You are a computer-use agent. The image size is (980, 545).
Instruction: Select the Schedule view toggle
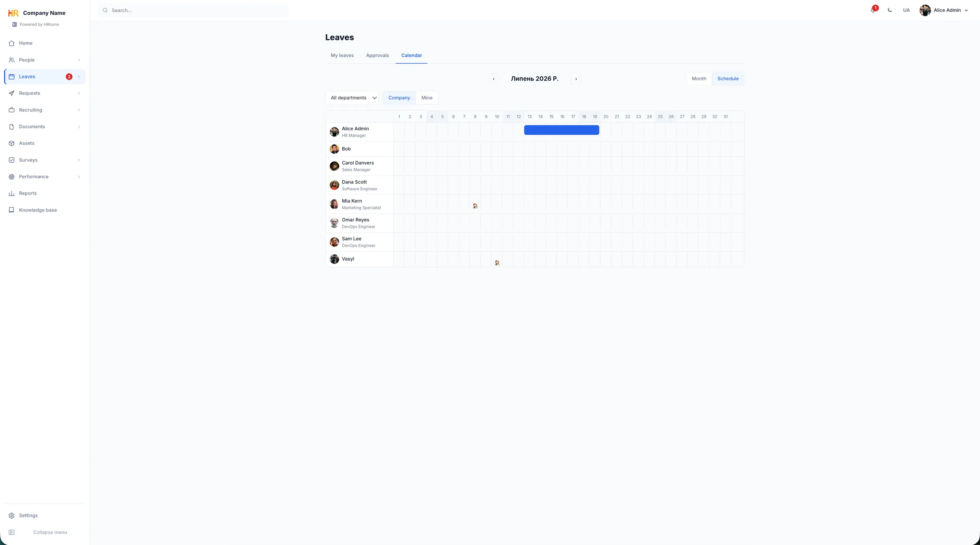tap(728, 79)
